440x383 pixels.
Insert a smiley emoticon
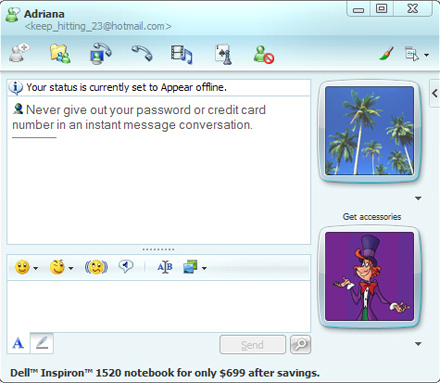click(22, 267)
